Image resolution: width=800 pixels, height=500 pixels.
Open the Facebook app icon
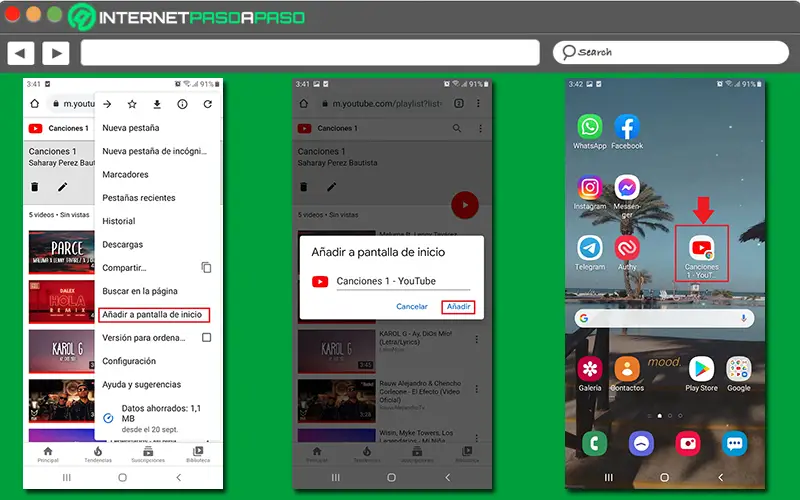(627, 127)
